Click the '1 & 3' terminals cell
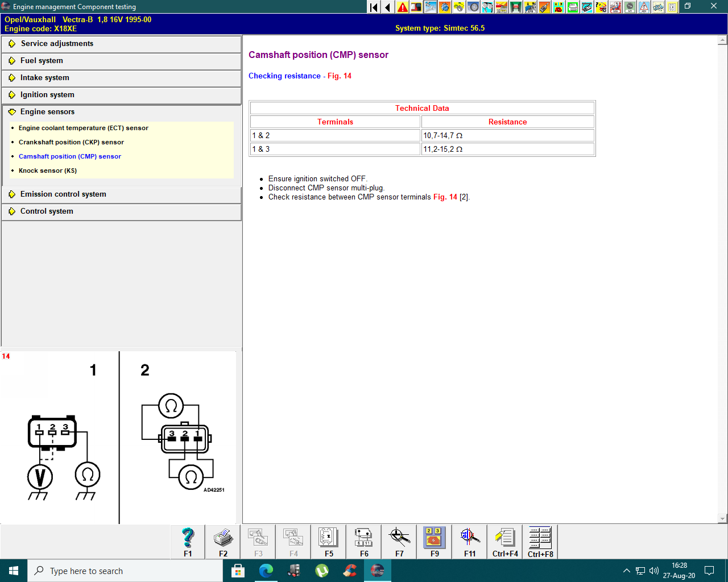The image size is (728, 582). [335, 149]
